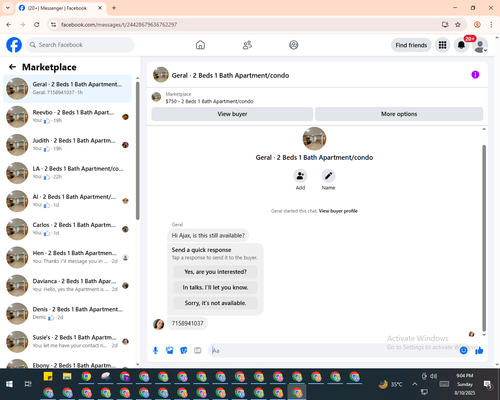Send 'In talks. I'll let you know.' response

click(215, 287)
